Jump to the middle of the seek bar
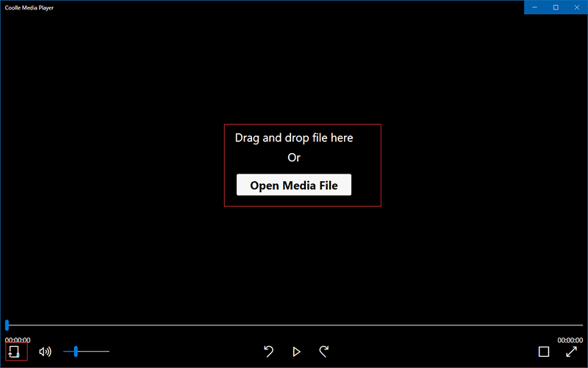The image size is (588, 368). point(294,325)
